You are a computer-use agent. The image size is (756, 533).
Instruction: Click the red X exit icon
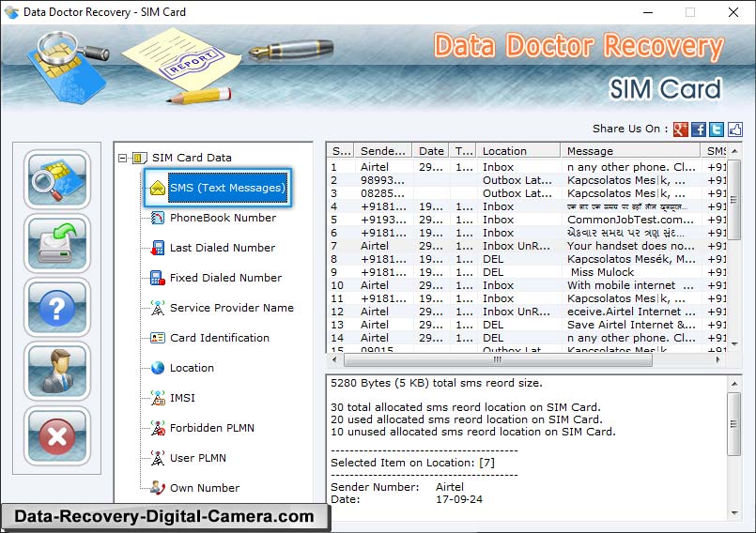[x=57, y=435]
